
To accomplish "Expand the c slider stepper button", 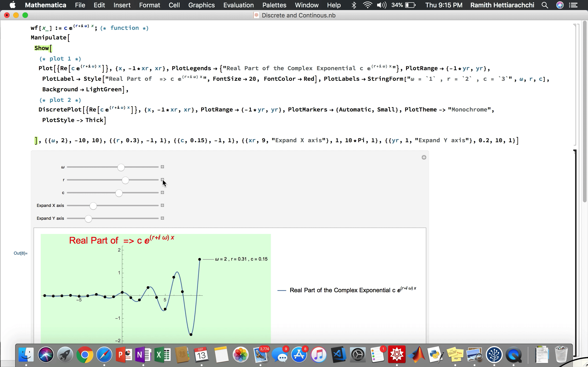I will tap(163, 193).
